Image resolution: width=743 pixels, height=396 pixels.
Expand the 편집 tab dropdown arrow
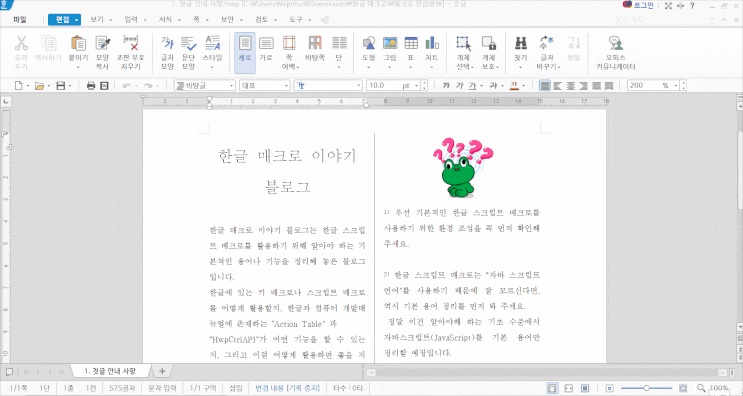[76, 20]
